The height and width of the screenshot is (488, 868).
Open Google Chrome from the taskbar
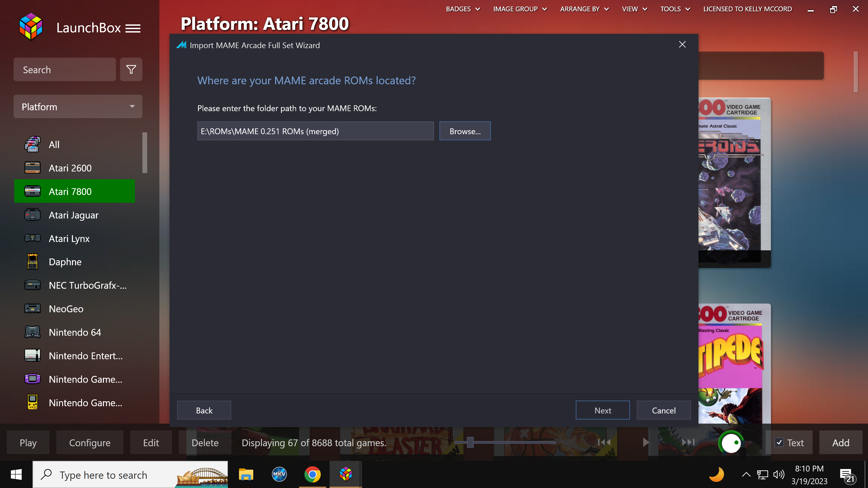coord(312,474)
